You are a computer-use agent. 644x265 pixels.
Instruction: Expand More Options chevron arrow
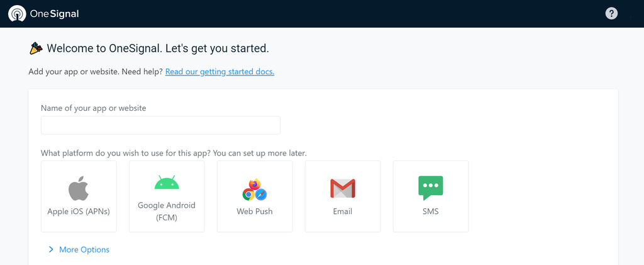51,249
